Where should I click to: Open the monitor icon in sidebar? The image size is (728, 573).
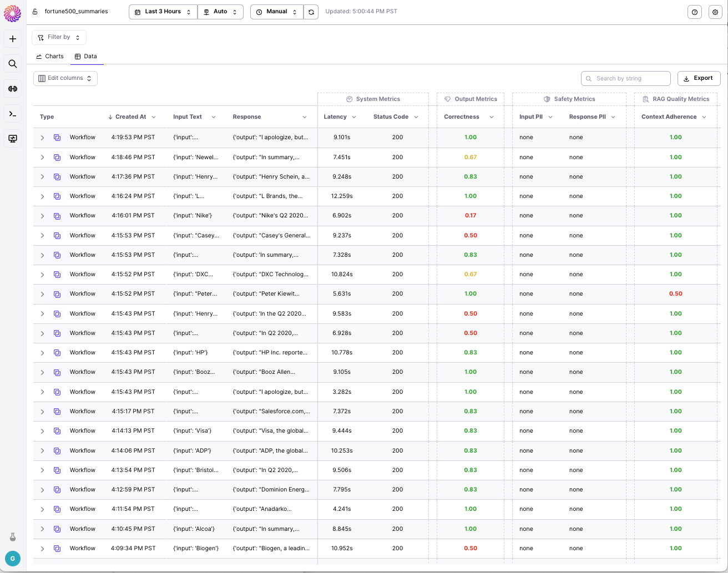pyautogui.click(x=13, y=139)
